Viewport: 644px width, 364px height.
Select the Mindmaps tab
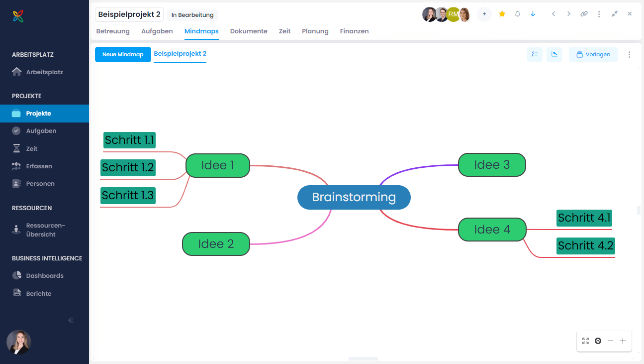pyautogui.click(x=201, y=31)
